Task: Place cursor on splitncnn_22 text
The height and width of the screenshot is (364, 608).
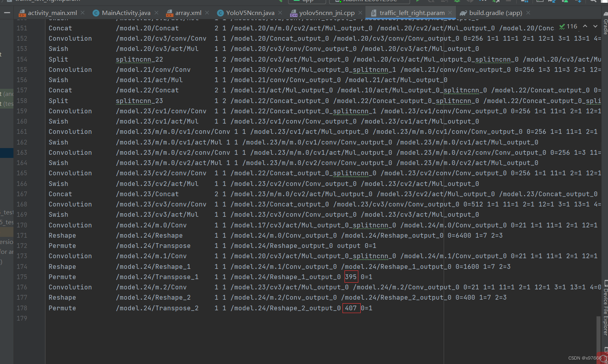Action: pyautogui.click(x=139, y=59)
